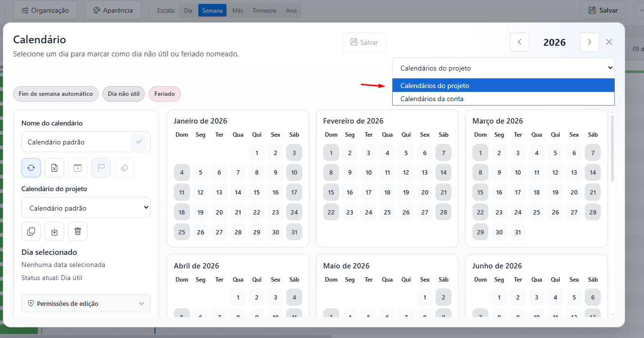Collapse the calendar type combo box at top right
This screenshot has width=644, height=338.
click(503, 68)
